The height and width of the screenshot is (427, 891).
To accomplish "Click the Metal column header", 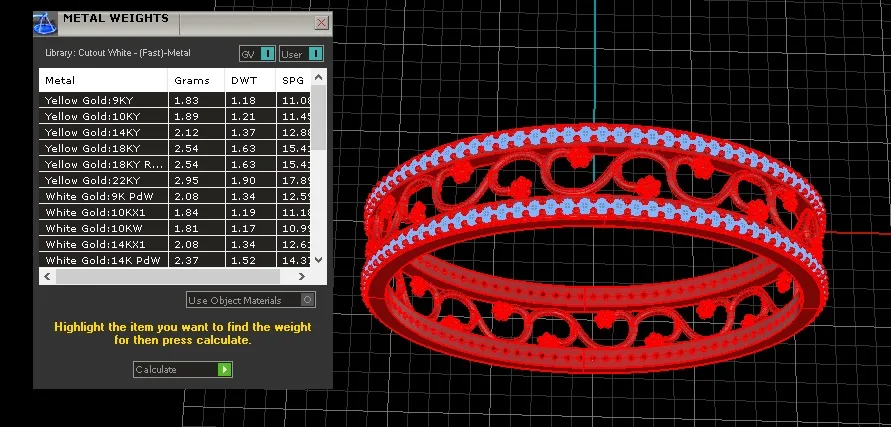I will click(x=103, y=81).
